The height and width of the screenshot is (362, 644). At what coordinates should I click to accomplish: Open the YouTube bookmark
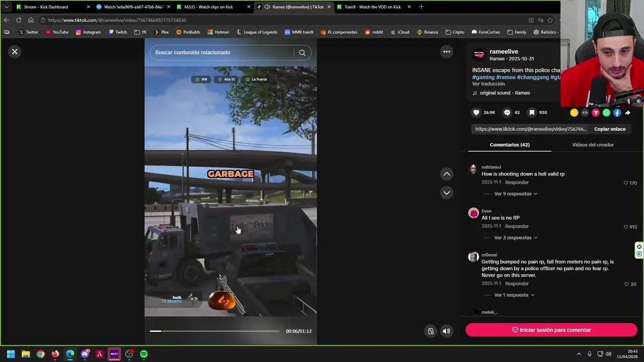(x=57, y=32)
